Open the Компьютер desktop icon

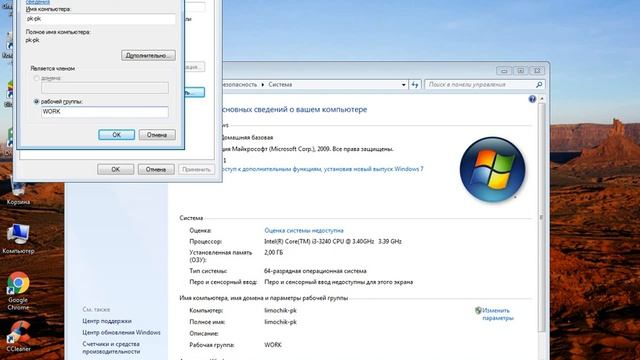18,239
